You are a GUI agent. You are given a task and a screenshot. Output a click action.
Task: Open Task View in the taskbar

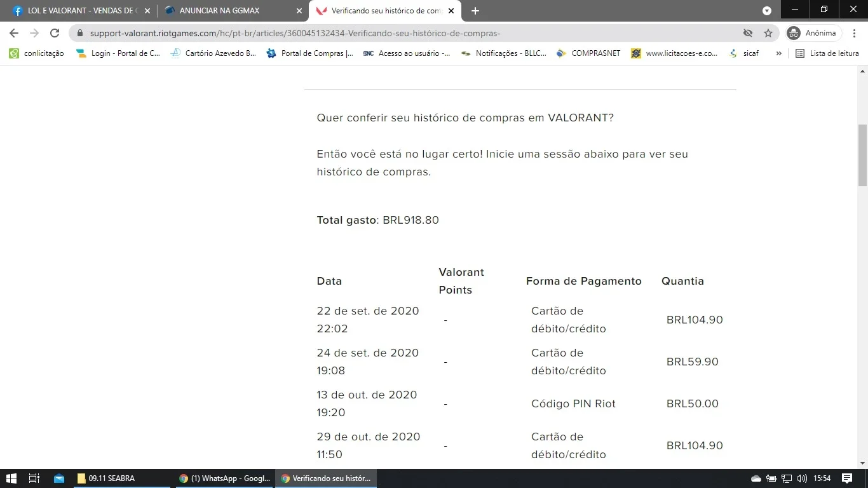[x=34, y=478]
